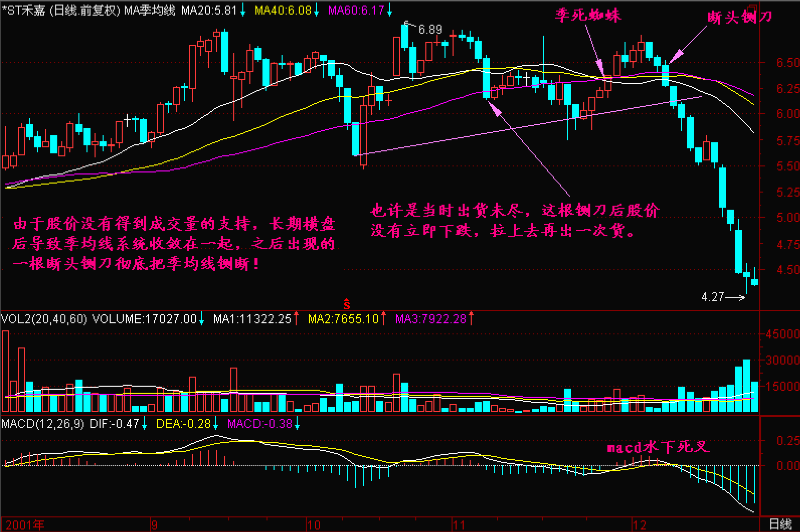Click the 断头铡刀 annotation text
Image resolution: width=800 pixels, height=532 pixels.
tap(739, 18)
